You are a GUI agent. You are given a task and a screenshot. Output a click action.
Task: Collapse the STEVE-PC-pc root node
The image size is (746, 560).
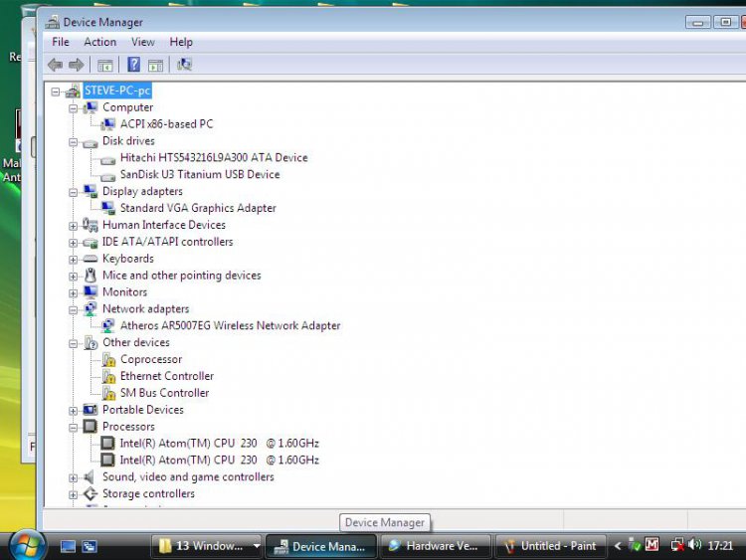click(x=55, y=92)
